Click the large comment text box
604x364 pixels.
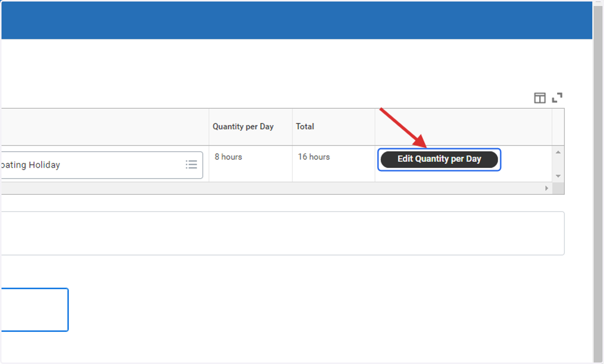tap(282, 233)
